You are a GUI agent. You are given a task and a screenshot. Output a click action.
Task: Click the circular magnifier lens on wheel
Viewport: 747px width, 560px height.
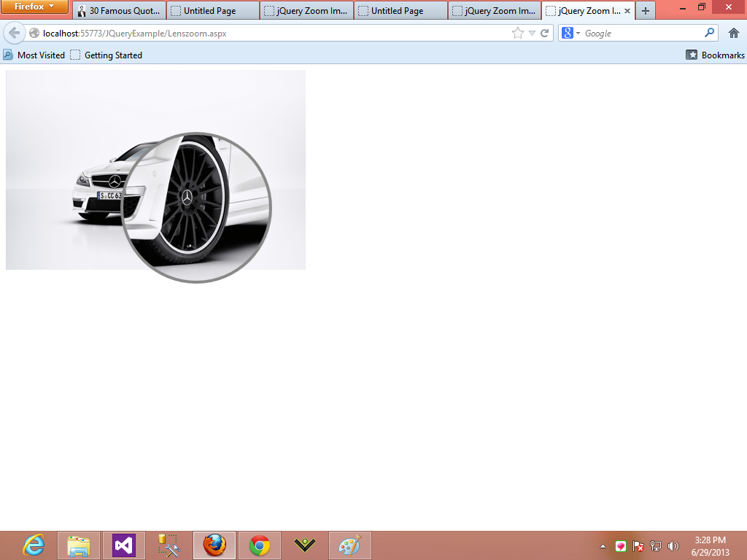tap(196, 208)
